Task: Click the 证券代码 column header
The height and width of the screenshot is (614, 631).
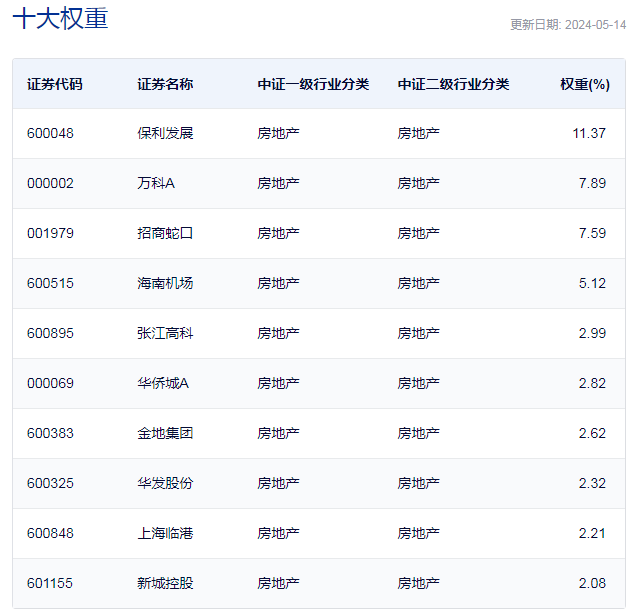Action: coord(55,84)
